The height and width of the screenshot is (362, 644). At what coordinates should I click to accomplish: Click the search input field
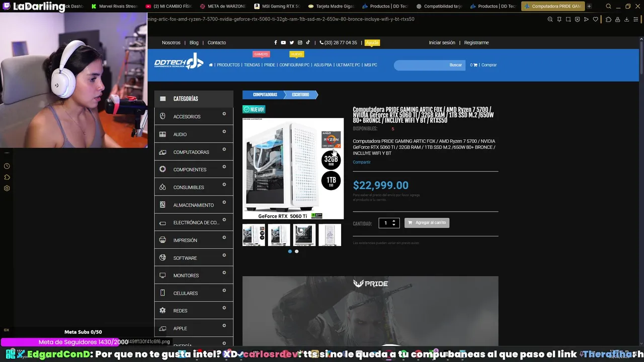pos(421,65)
